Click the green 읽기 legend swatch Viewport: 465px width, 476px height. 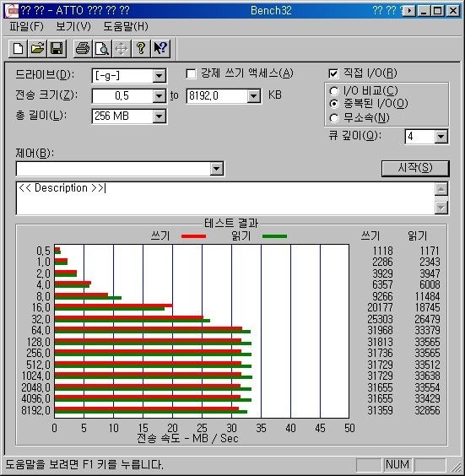pos(274,236)
